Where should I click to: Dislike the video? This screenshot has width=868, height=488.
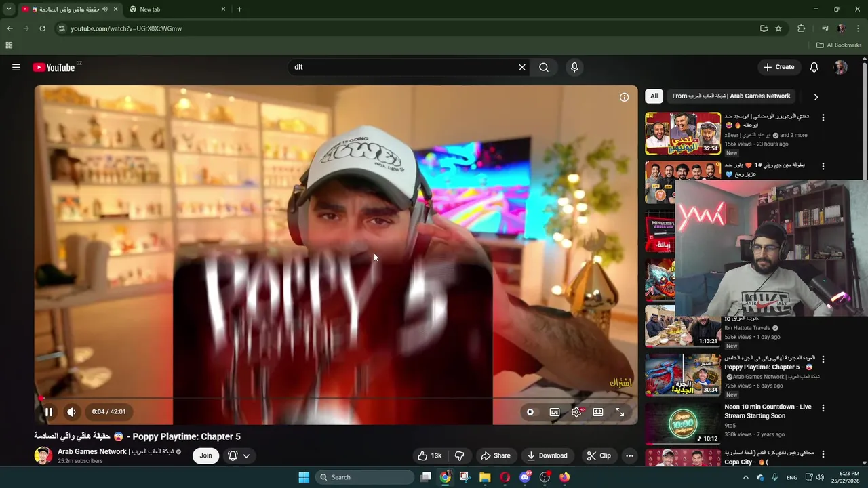click(459, 455)
